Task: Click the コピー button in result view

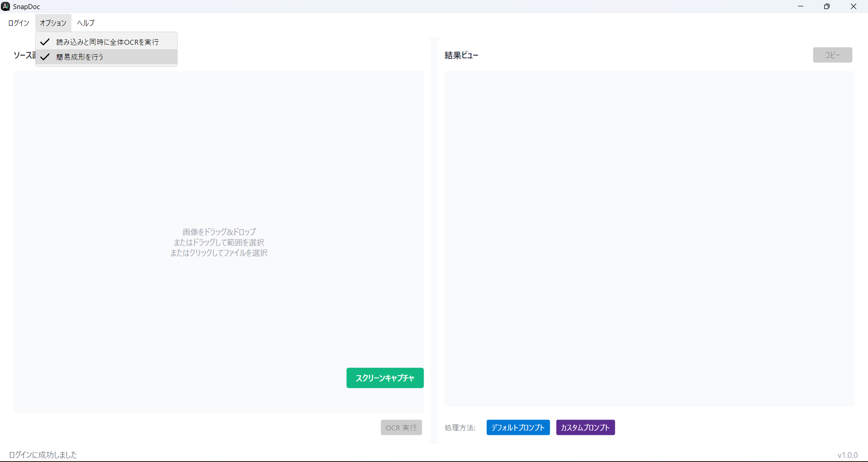Action: (832, 55)
